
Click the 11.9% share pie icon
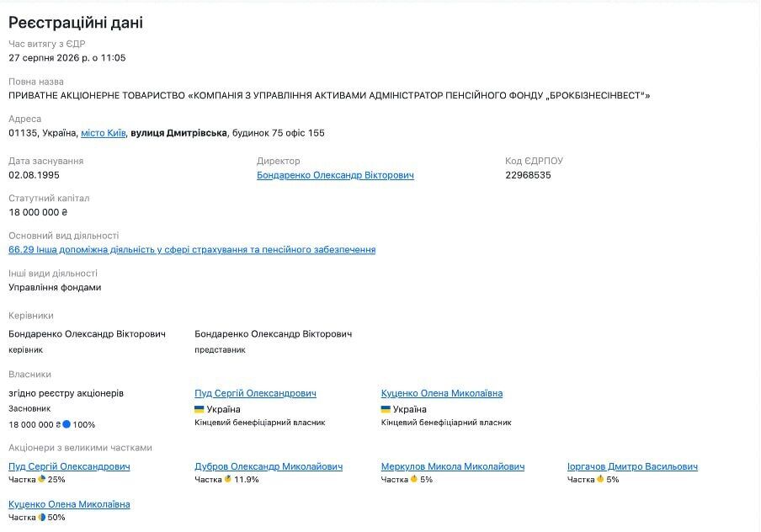(227, 479)
